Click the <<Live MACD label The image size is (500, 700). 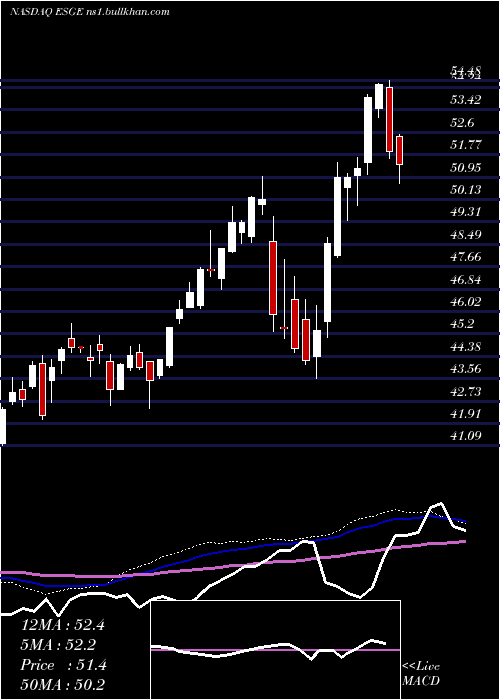click(x=421, y=674)
